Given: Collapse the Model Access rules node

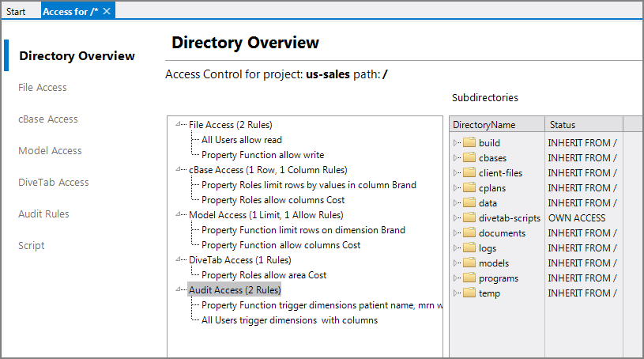Looking at the screenshot, I should (x=179, y=214).
